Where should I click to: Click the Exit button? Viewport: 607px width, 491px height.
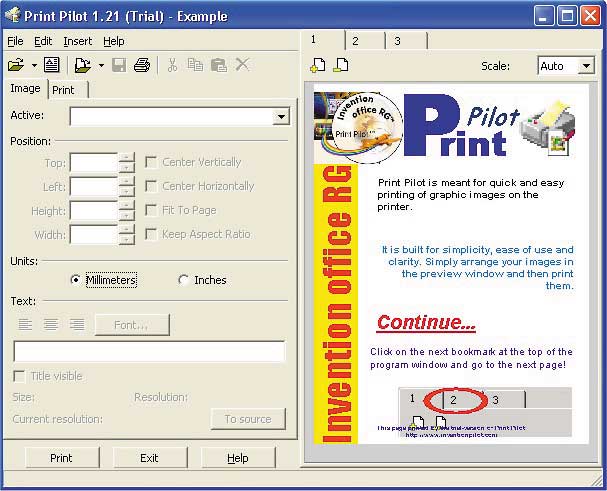tap(150, 458)
